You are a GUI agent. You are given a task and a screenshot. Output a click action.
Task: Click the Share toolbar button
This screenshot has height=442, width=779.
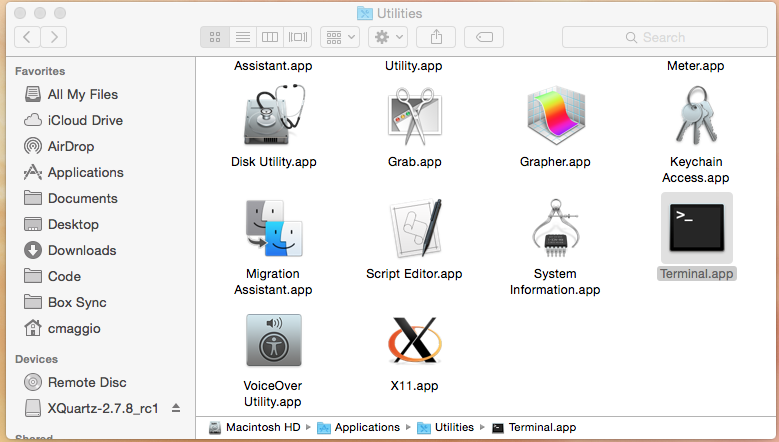coord(436,37)
